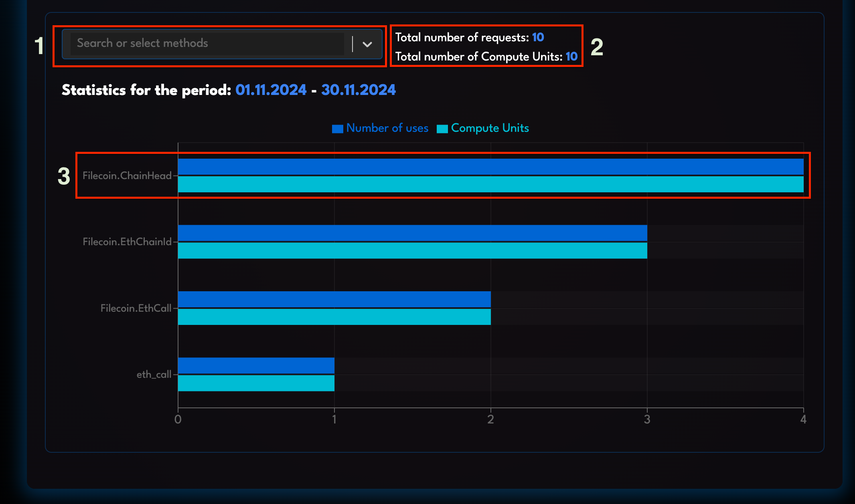Toggle Number of uses legend item
855x504 pixels.
tap(387, 128)
